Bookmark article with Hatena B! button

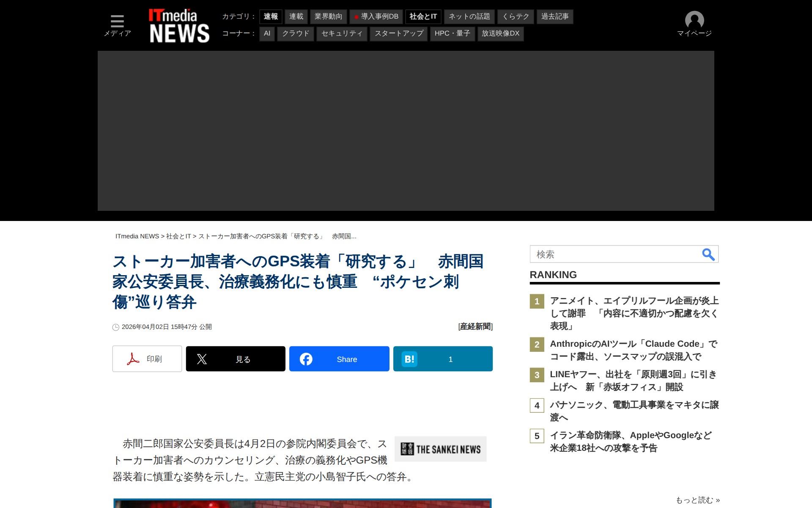click(443, 359)
